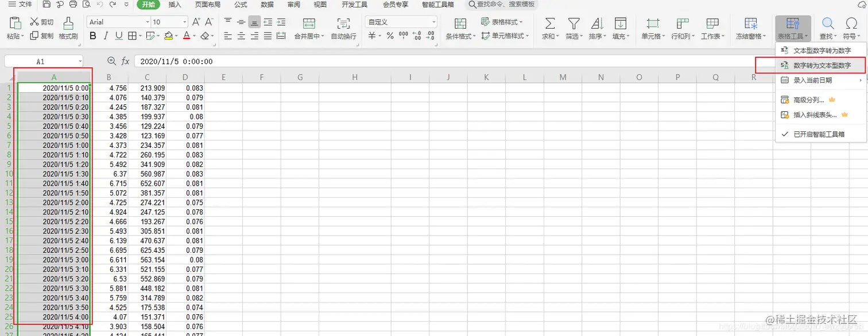The height and width of the screenshot is (336, 868).
Task: Click the percent style icon
Action: click(390, 36)
